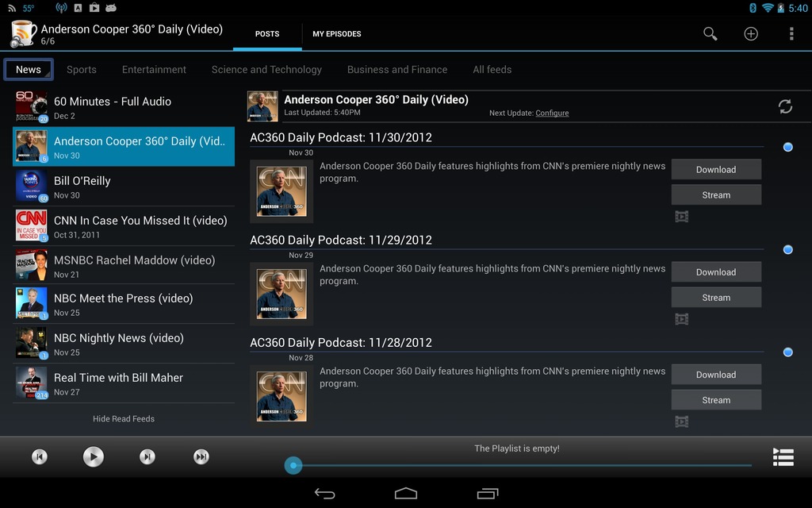Click the playback seek slider handle
The height and width of the screenshot is (508, 812).
pos(293,465)
